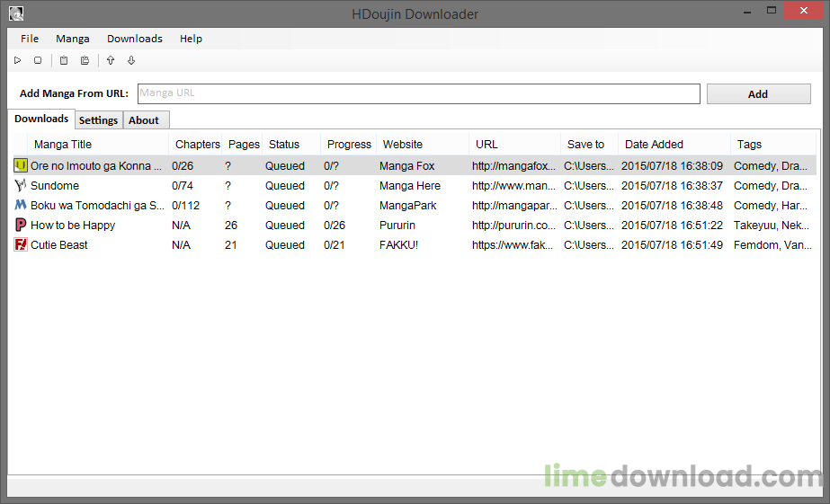Start downloads with the play icon
This screenshot has height=504, width=830.
point(17,60)
